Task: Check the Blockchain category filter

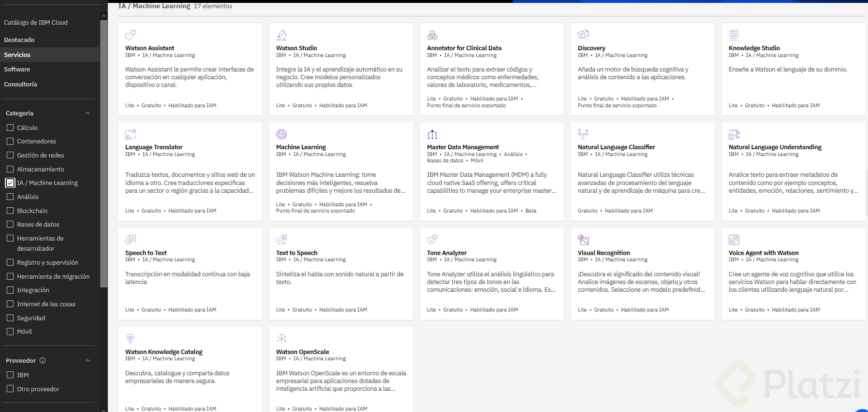Action: point(10,211)
